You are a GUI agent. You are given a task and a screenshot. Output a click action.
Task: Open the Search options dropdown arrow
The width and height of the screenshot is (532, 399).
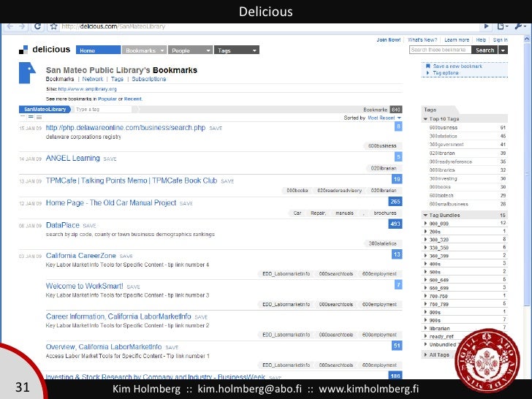[x=503, y=50]
